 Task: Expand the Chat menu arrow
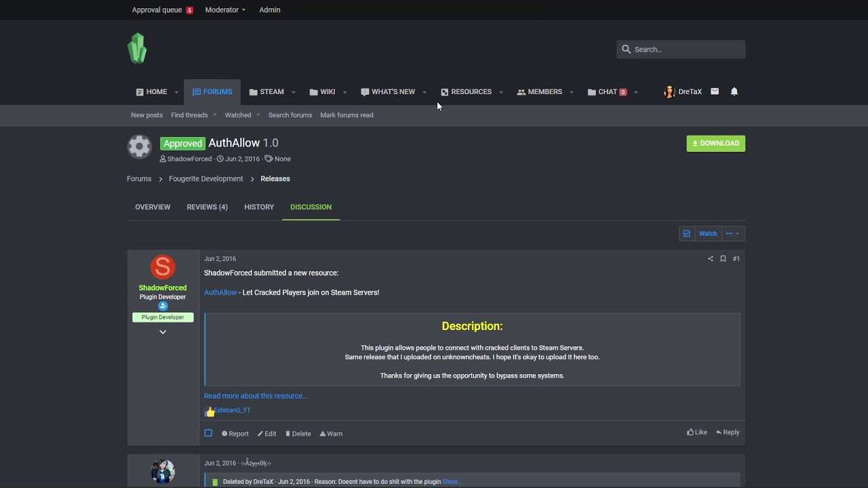click(x=636, y=92)
